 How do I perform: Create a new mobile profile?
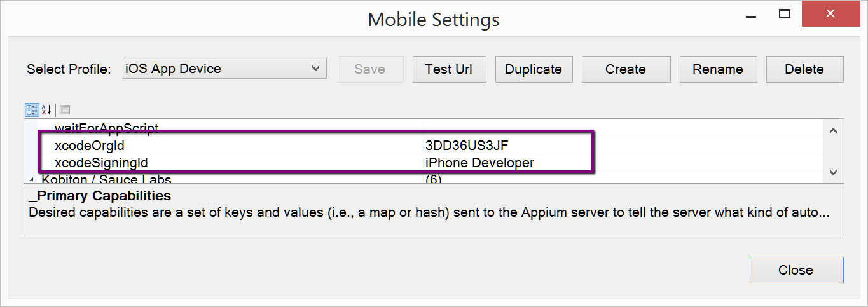626,69
